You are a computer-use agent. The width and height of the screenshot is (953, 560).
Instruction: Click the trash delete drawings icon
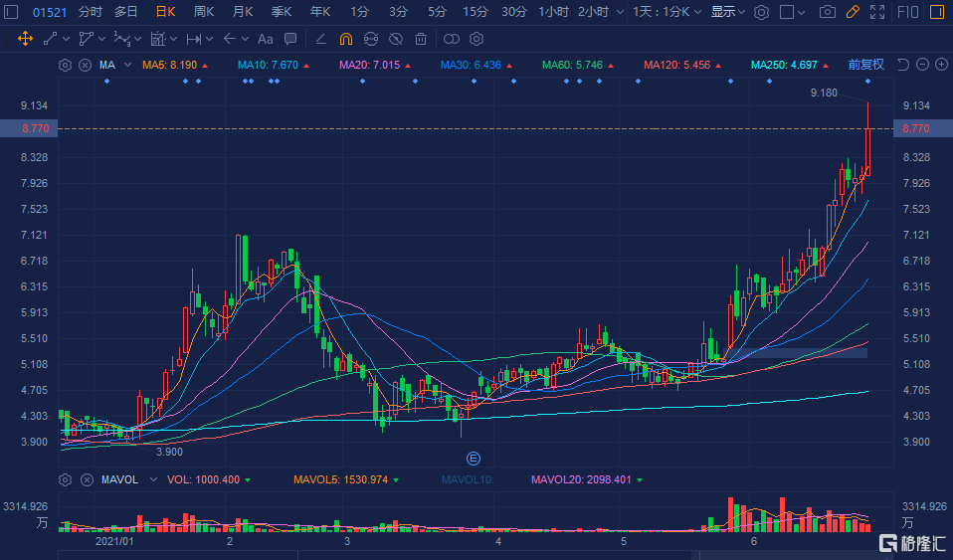[x=421, y=40]
